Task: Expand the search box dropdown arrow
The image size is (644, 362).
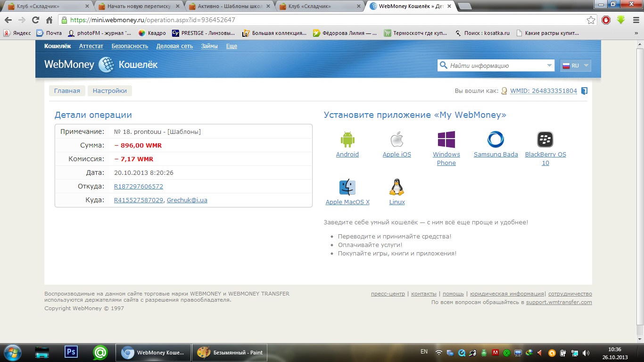Action: point(549,66)
